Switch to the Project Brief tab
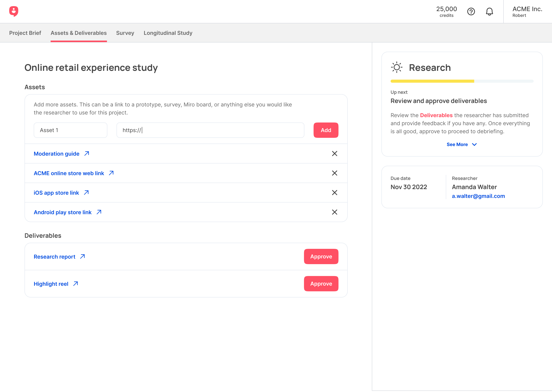The image size is (552, 392). (x=25, y=33)
